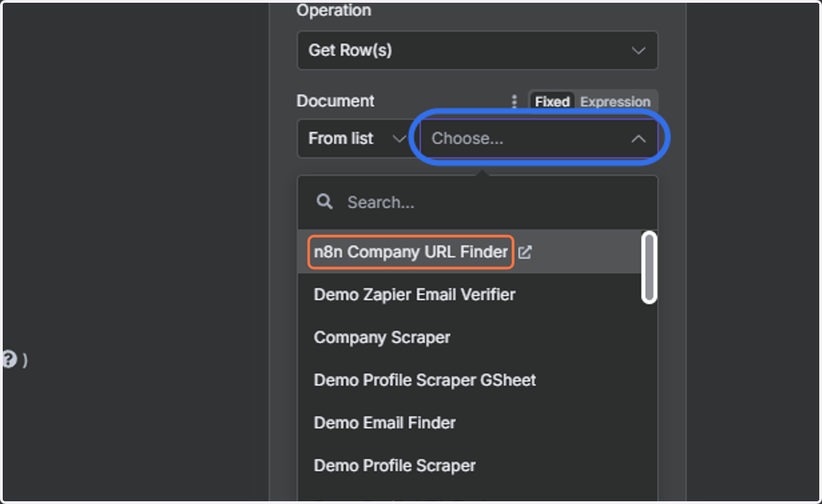Click the Document field label
The width and height of the screenshot is (822, 504).
(x=335, y=101)
